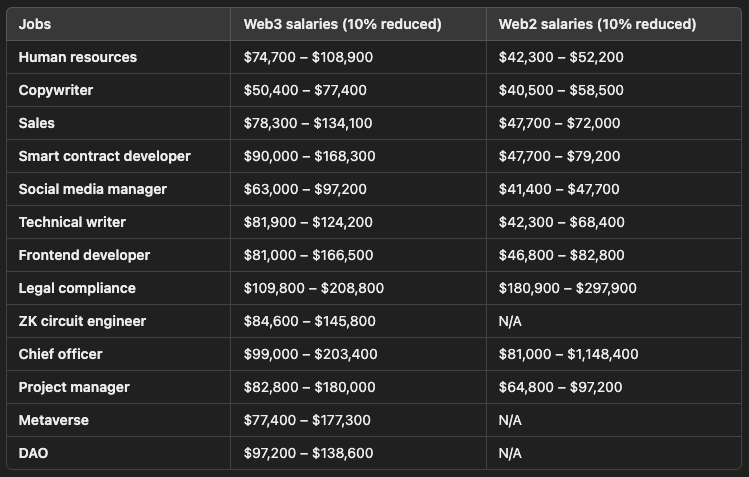
Task: Select the Web2 salaries column header
Action: pyautogui.click(x=597, y=24)
